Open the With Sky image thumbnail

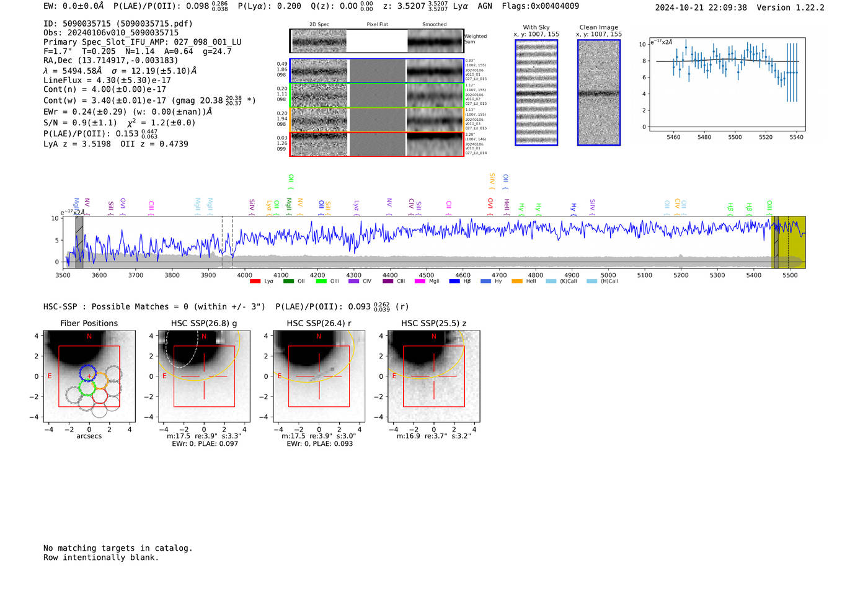(536, 92)
